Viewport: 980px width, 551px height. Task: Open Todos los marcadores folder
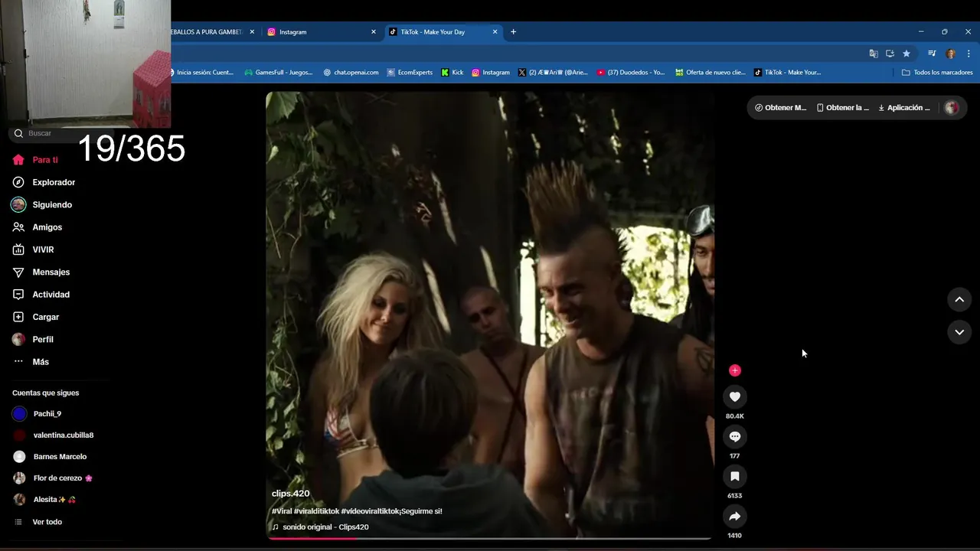coord(937,73)
